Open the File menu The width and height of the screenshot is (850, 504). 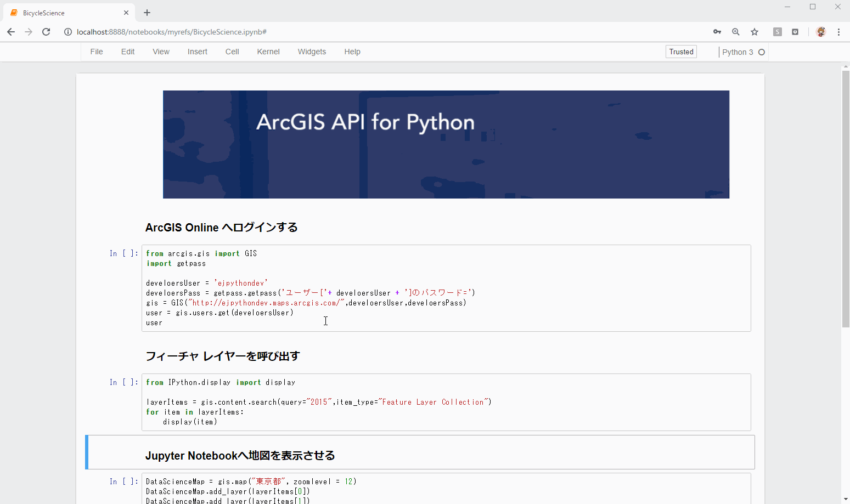click(x=97, y=52)
